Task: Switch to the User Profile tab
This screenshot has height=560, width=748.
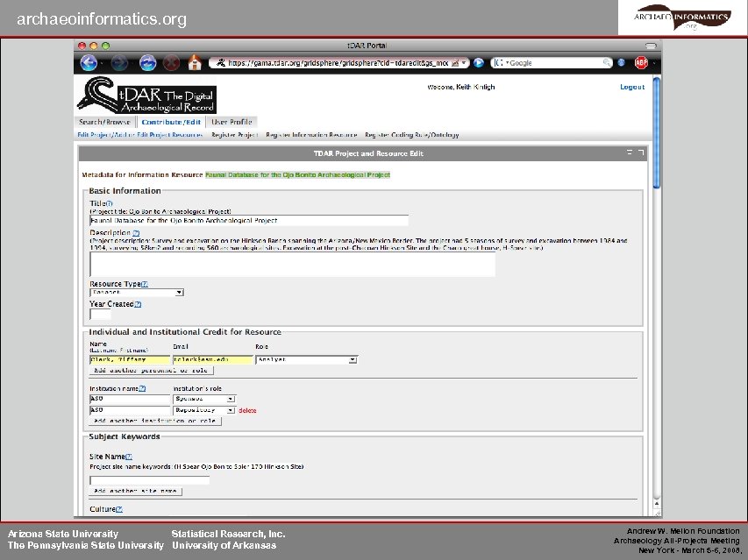Action: [x=231, y=121]
